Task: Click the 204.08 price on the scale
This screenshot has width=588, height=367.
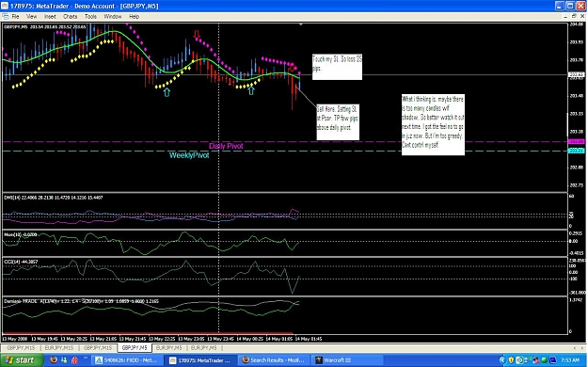Action: tap(577, 24)
